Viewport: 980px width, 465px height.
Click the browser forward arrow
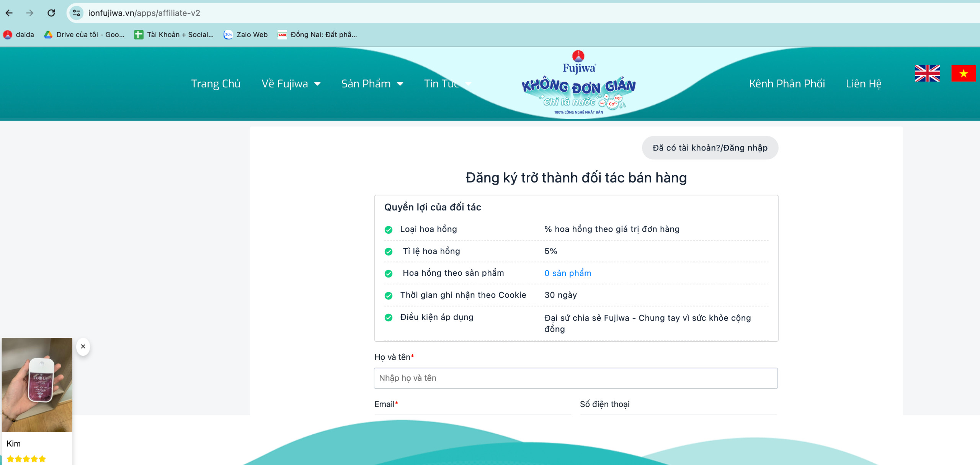tap(30, 13)
